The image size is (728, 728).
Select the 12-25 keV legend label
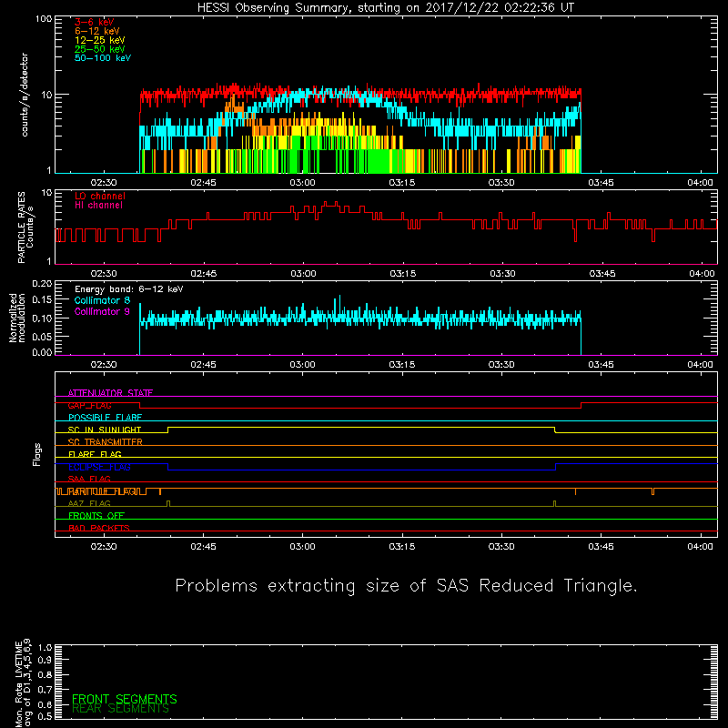click(100, 40)
